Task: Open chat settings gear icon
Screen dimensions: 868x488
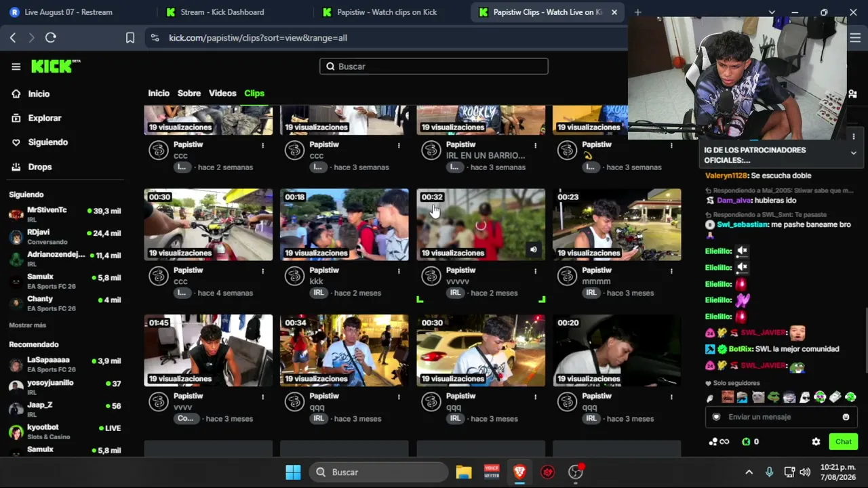Action: click(x=816, y=441)
